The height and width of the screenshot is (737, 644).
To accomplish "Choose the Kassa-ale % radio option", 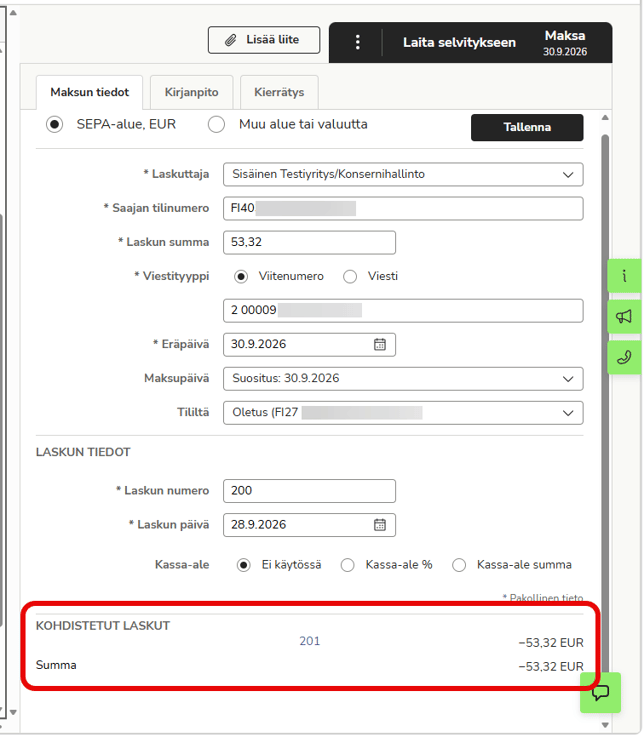I will 347,565.
